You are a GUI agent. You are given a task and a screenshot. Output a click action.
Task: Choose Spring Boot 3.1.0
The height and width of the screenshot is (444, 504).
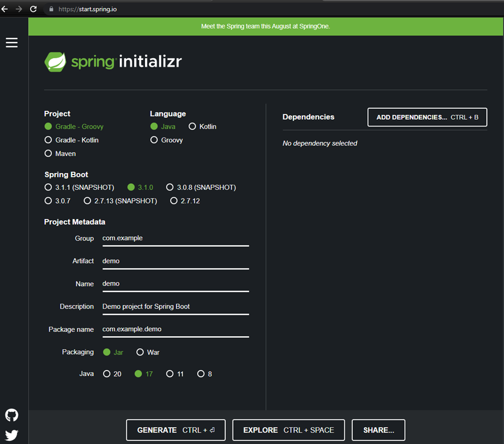coord(140,187)
